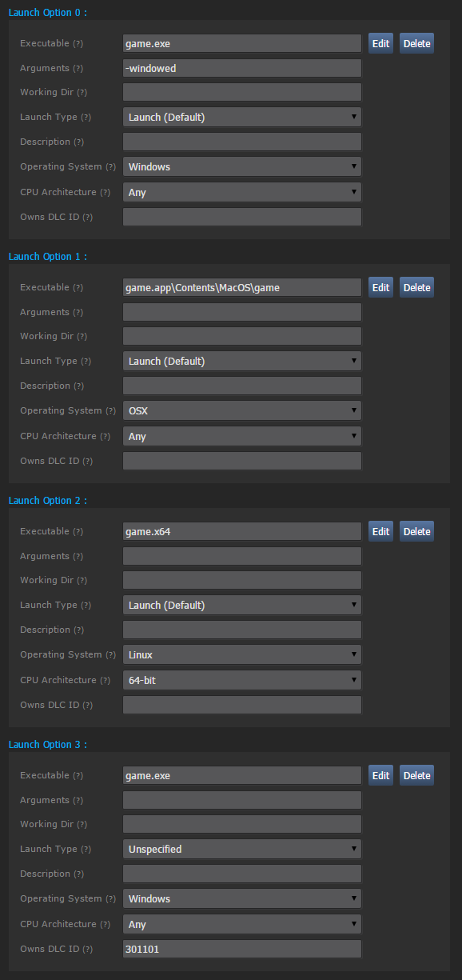462x980 pixels.
Task: Open CPU Architecture dropdown in Launch Option 3
Action: tap(242, 924)
